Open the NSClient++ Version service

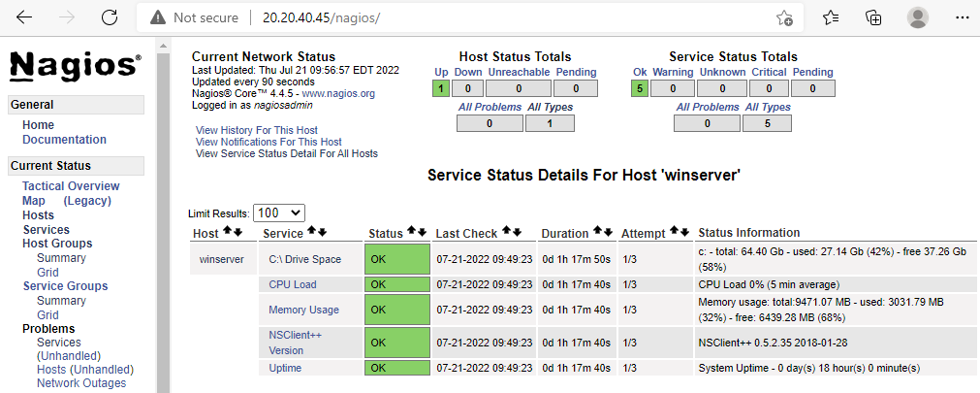tap(296, 343)
